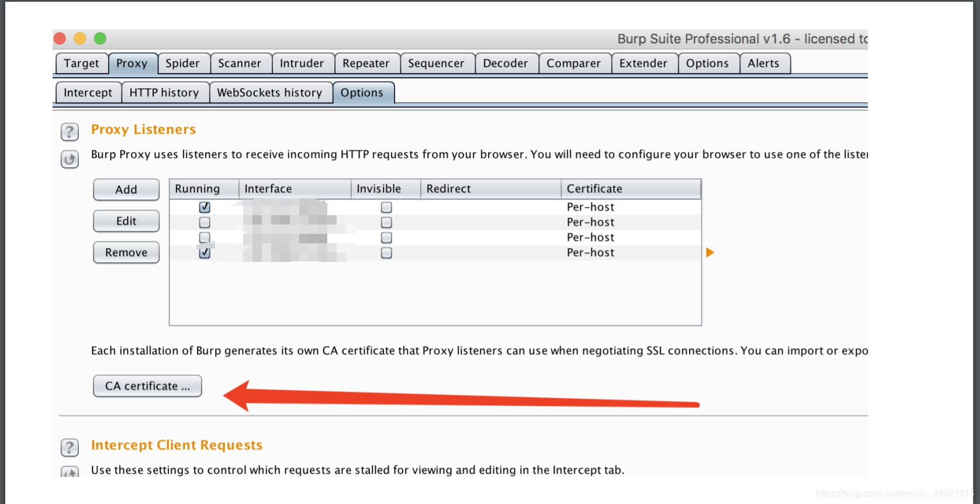
Task: Click the Intercept Client Requests heading
Action: [x=177, y=445]
